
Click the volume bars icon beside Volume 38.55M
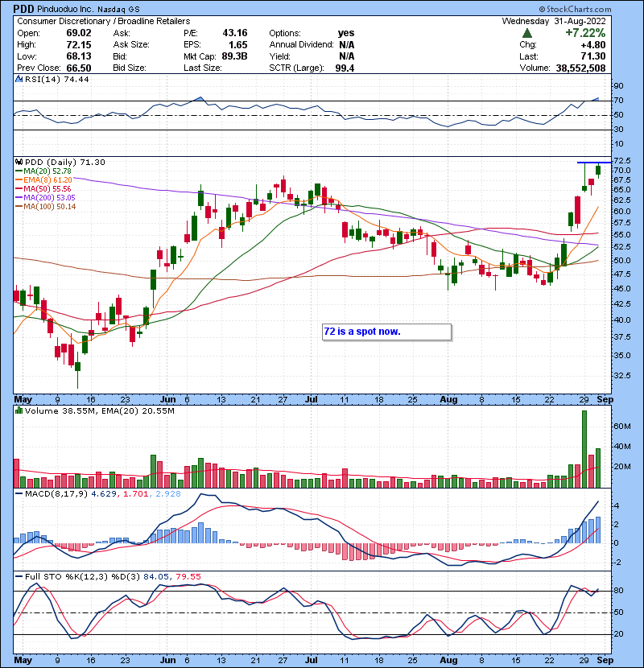point(19,410)
